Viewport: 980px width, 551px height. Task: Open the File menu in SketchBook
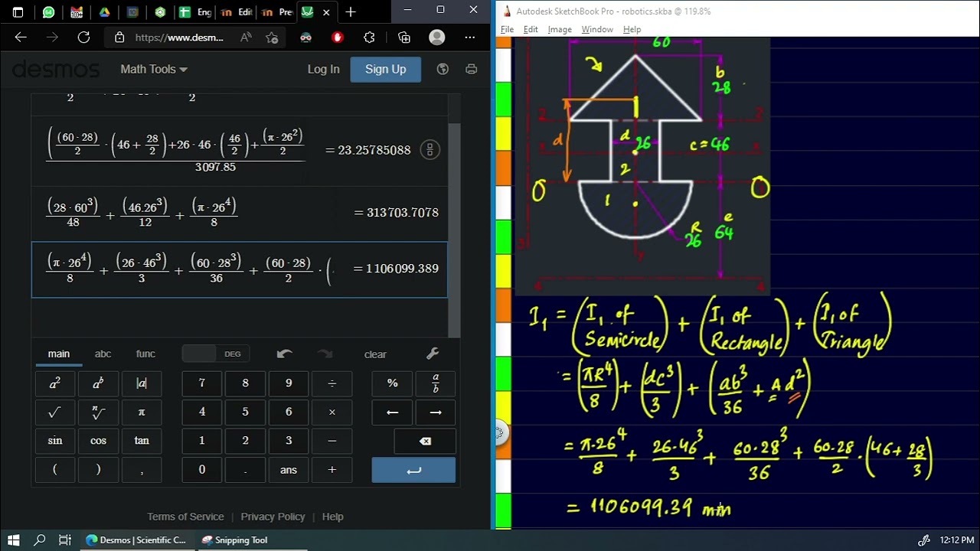(x=507, y=29)
